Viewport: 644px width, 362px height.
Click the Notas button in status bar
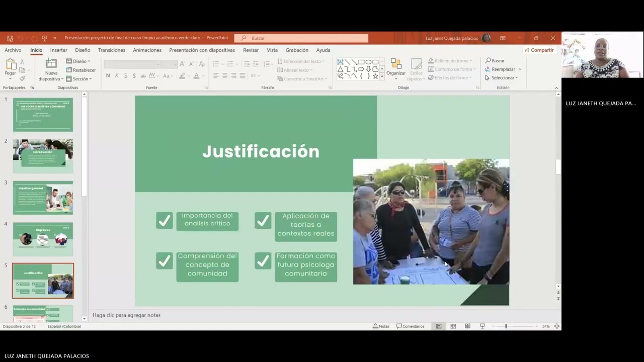[381, 326]
